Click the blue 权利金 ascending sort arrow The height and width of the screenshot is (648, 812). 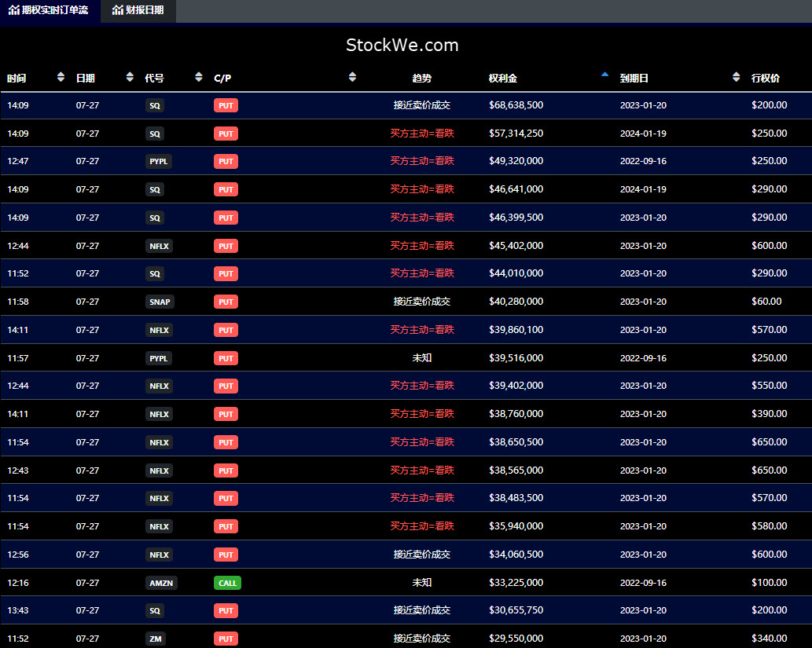(604, 75)
